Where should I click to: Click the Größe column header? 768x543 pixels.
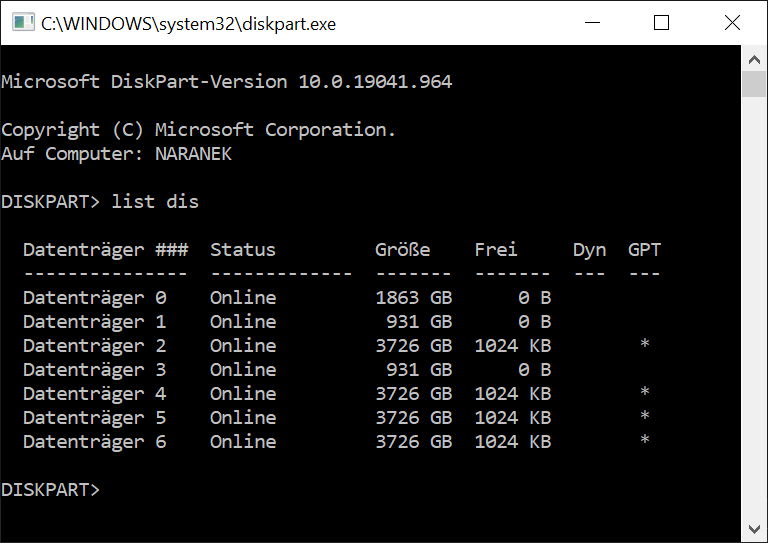coord(403,250)
